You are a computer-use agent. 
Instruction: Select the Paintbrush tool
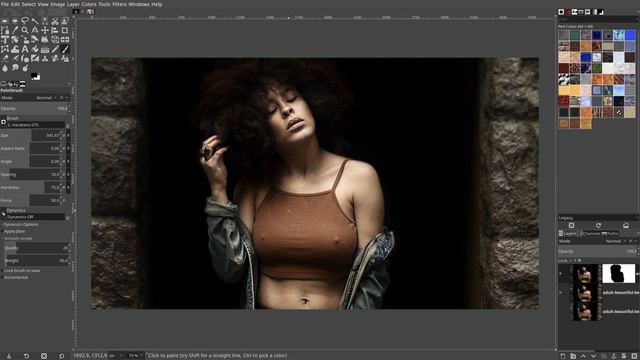[x=64, y=49]
